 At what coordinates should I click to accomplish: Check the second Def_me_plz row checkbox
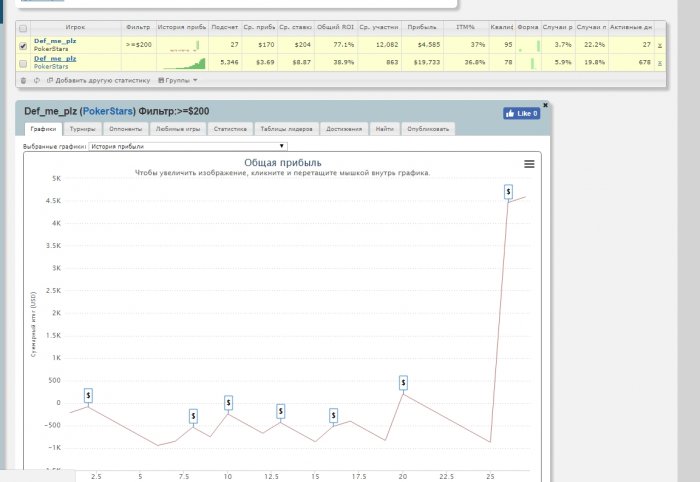coord(23,62)
